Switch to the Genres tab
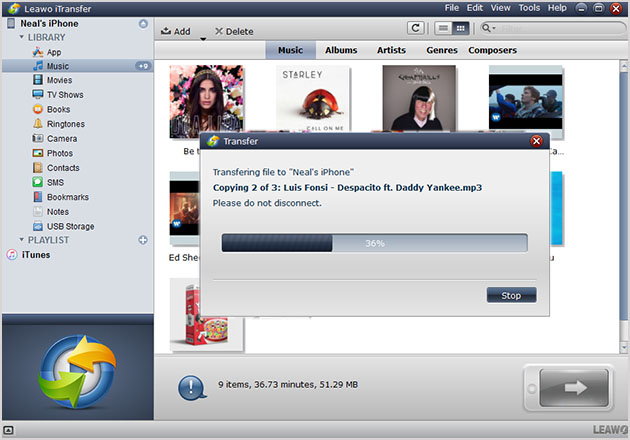This screenshot has height=440, width=630. [x=442, y=50]
